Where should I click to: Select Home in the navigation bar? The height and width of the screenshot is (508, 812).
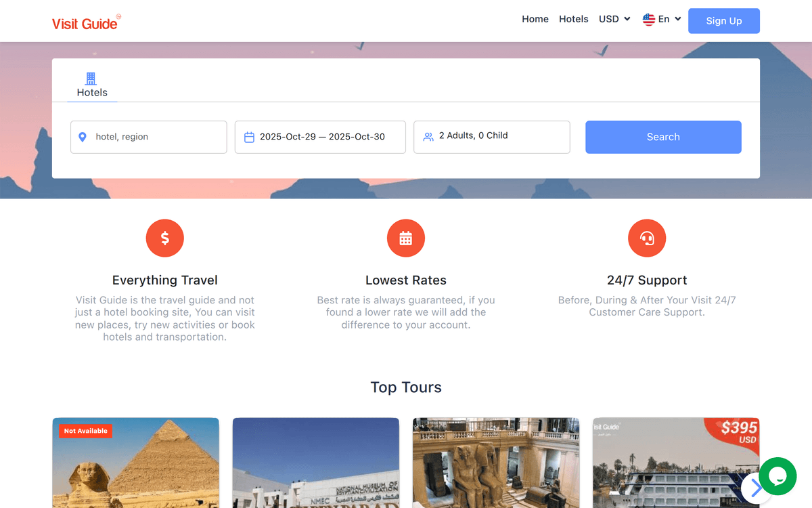(535, 19)
